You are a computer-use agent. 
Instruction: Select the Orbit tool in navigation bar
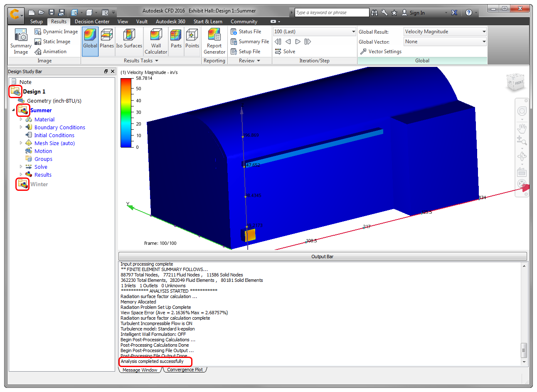click(522, 156)
